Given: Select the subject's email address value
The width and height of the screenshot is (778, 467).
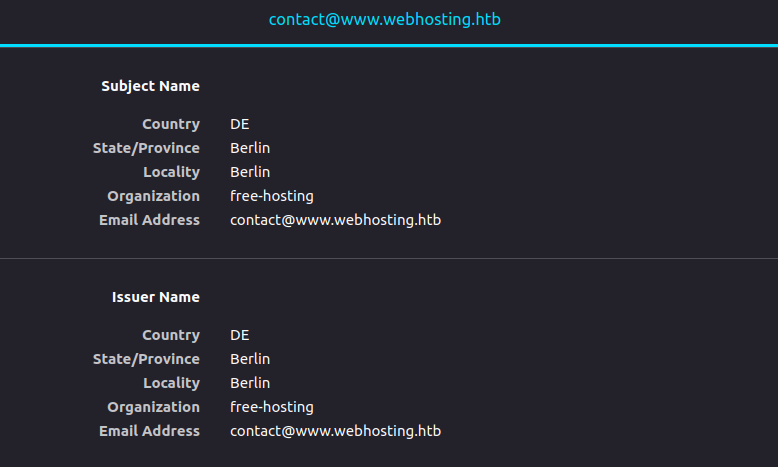Looking at the screenshot, I should tap(335, 220).
